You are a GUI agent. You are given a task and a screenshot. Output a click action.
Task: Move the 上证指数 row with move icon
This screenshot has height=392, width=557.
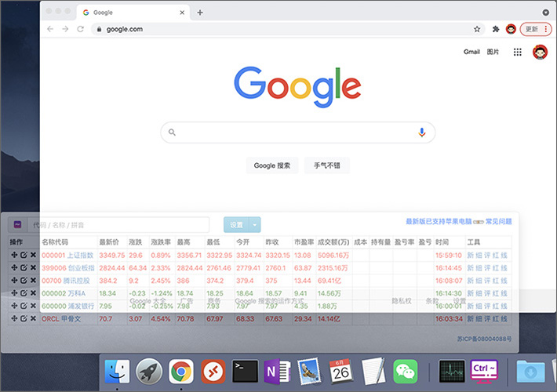(14, 255)
